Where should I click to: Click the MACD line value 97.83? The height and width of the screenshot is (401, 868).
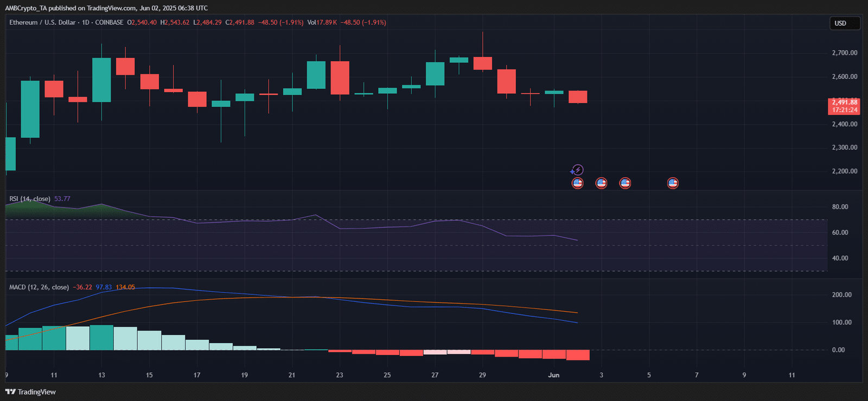tap(104, 287)
